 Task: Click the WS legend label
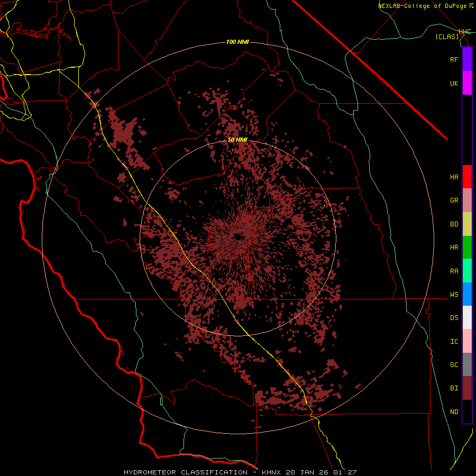[x=454, y=294]
